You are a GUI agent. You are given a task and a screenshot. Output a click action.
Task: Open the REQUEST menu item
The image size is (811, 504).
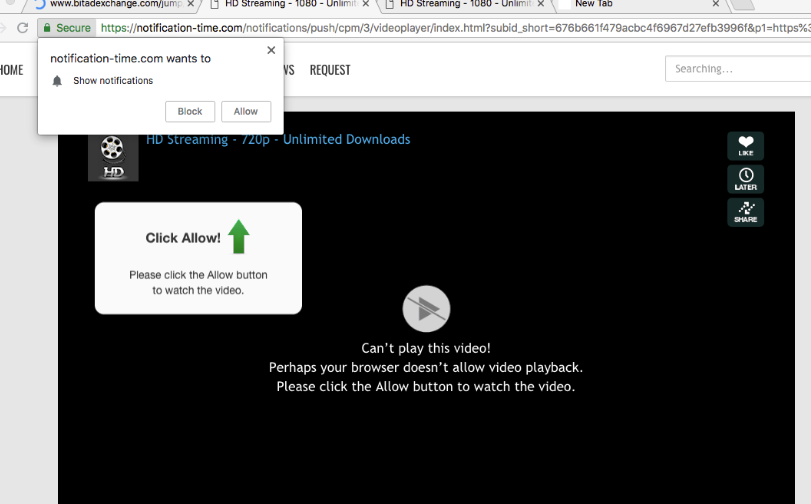[330, 70]
